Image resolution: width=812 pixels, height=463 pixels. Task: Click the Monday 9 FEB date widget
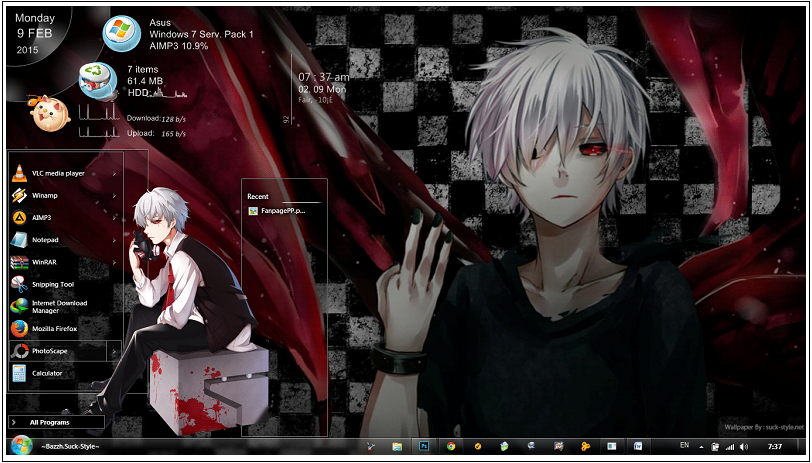point(35,34)
